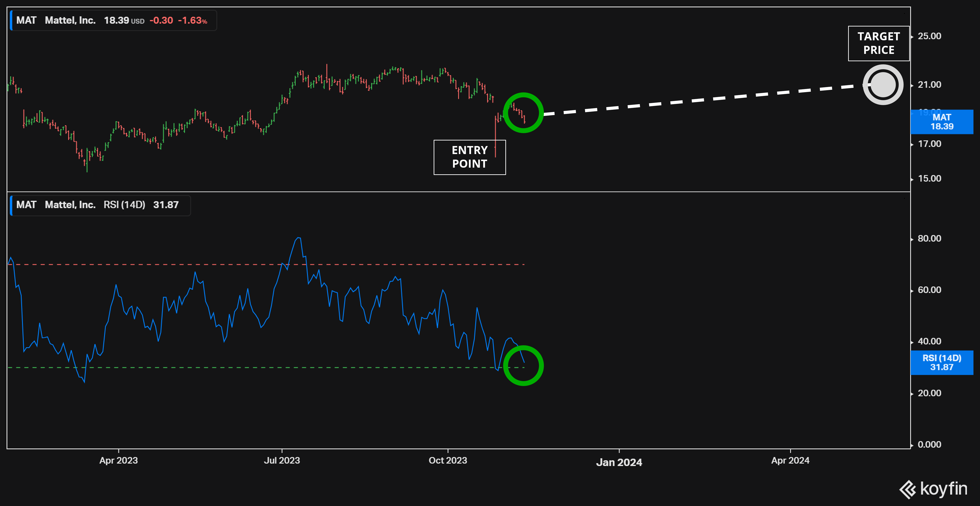The image size is (980, 506).
Task: Click the TARGET PRICE label box
Action: 878,43
